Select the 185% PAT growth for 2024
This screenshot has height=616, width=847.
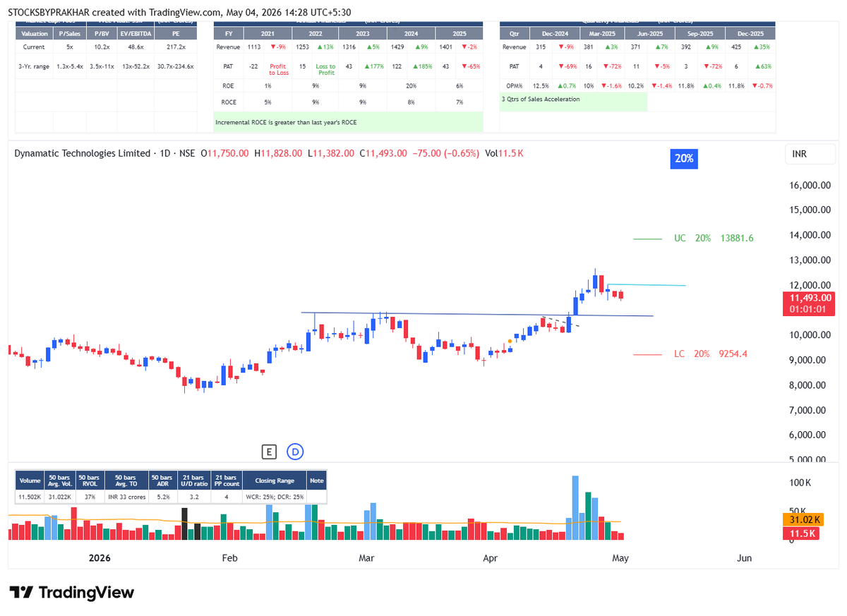pos(423,66)
